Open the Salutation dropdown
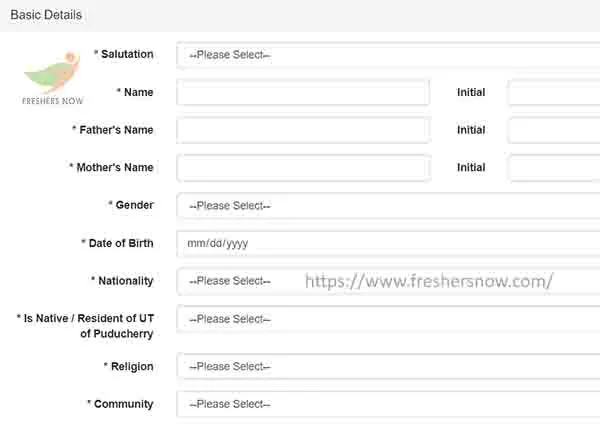600x425 pixels. [x=388, y=55]
